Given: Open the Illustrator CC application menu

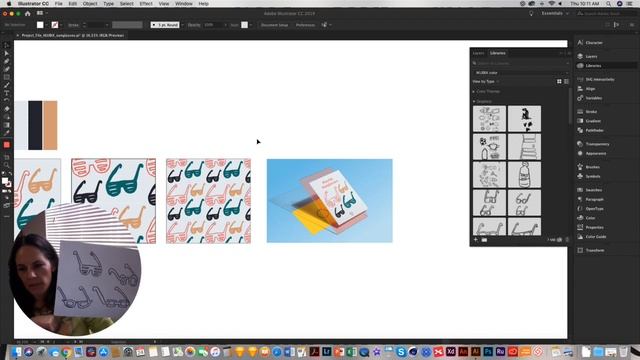Looking at the screenshot, I should pyautogui.click(x=33, y=4).
